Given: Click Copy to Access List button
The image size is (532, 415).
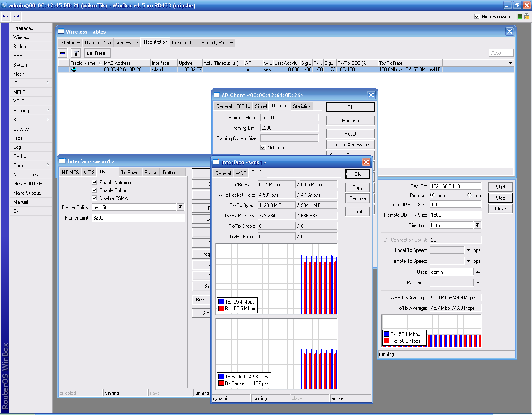Looking at the screenshot, I should 350,145.
